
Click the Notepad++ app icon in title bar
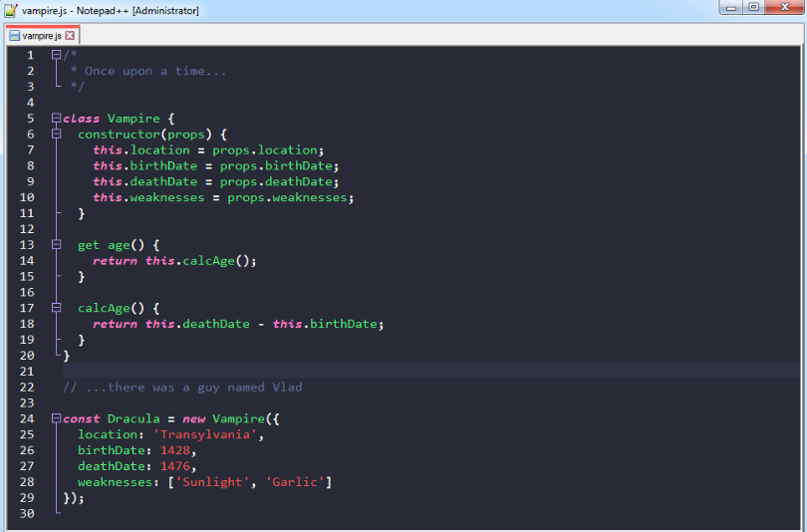[x=10, y=10]
